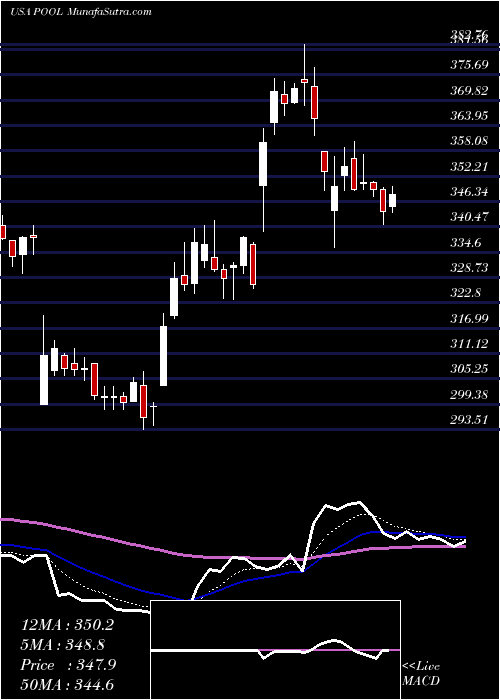Click the 316.99 price axis label

[x=469, y=319]
